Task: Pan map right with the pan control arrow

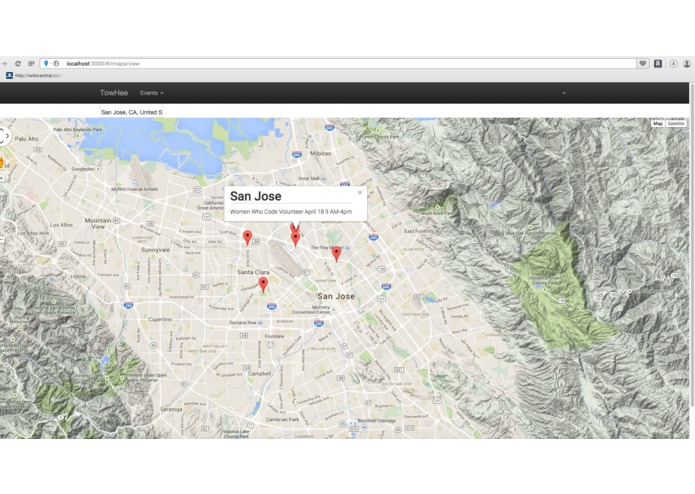Action: (x=7, y=136)
